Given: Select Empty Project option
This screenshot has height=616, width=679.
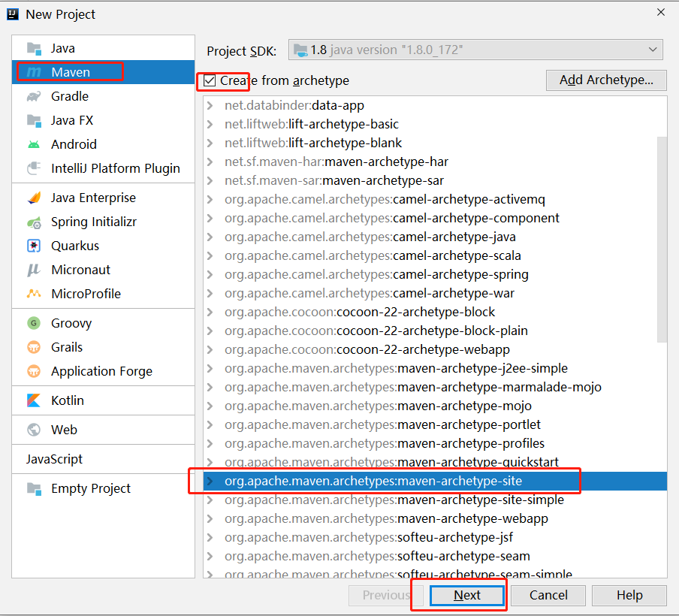Looking at the screenshot, I should pyautogui.click(x=104, y=488).
